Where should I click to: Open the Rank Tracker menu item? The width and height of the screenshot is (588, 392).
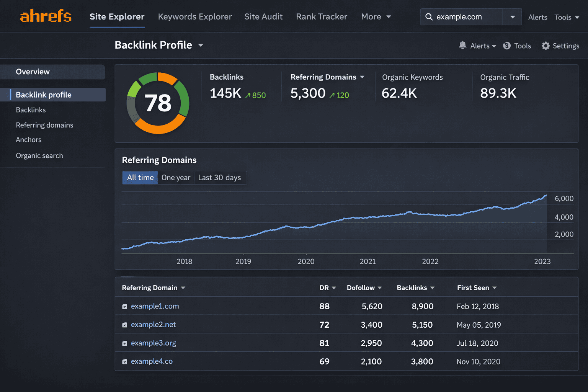coord(322,16)
